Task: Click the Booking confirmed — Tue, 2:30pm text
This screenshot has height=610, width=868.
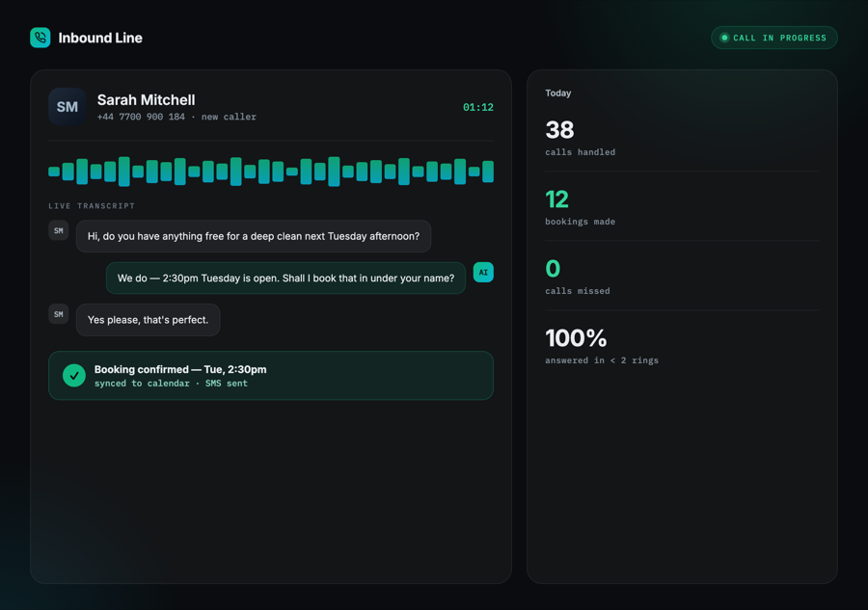Action: point(180,369)
